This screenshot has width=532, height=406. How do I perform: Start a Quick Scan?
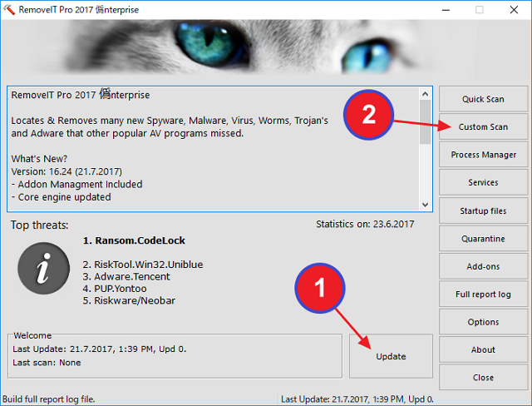coord(483,99)
